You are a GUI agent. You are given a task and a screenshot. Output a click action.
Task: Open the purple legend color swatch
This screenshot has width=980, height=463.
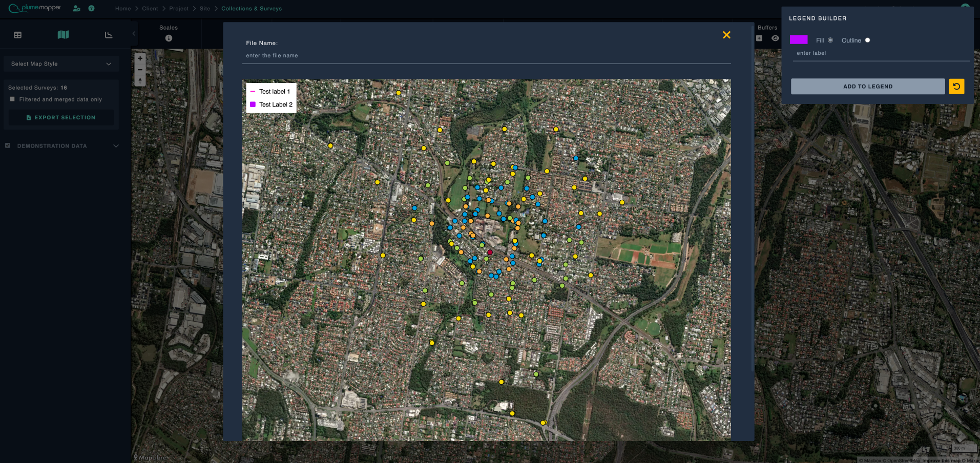coord(799,39)
